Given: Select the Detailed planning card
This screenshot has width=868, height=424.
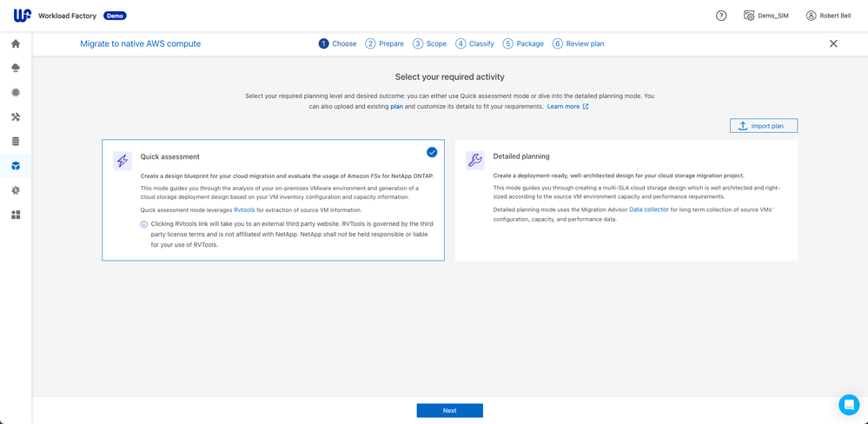Looking at the screenshot, I should pos(626,200).
